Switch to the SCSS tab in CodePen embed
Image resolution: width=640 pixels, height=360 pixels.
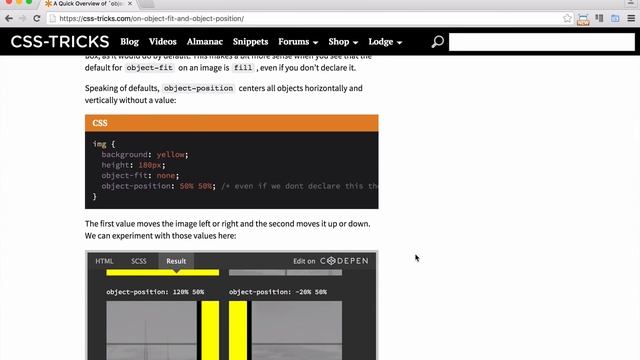pos(139,261)
